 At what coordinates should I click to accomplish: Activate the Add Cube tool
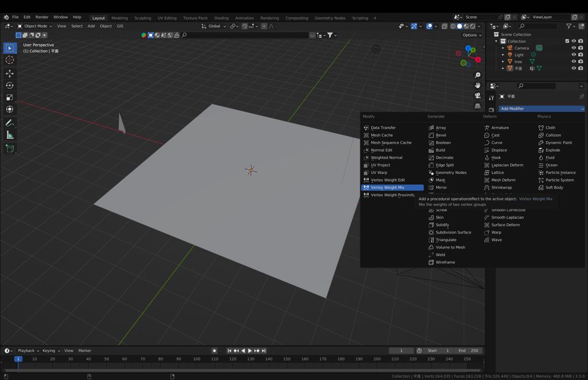tap(10, 148)
